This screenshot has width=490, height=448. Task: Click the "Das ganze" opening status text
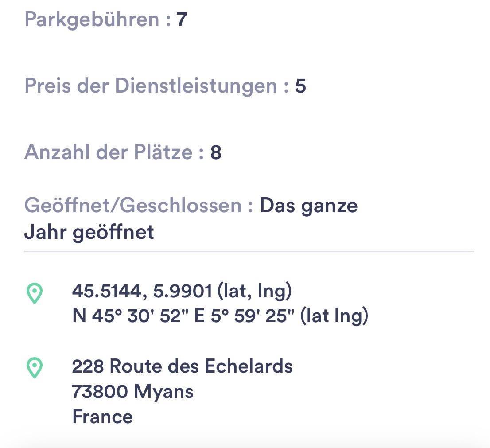click(308, 206)
